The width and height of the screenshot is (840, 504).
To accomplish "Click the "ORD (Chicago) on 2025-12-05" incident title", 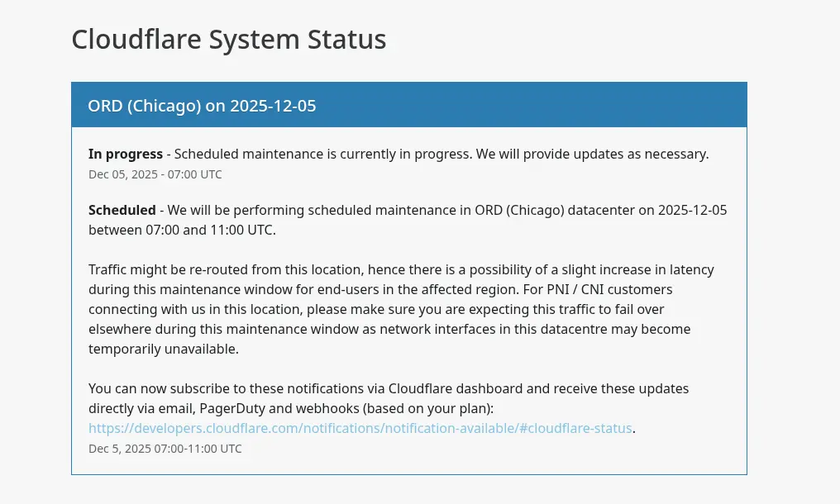I will coord(202,106).
